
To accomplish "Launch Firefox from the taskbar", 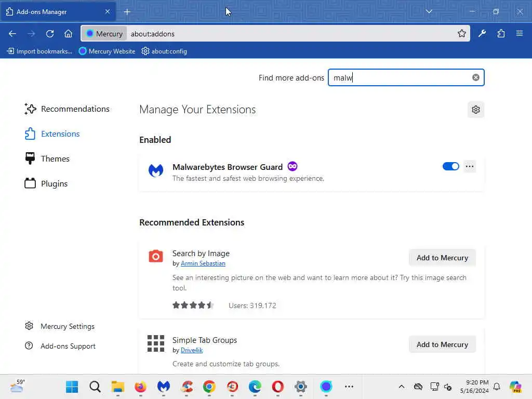I will coord(140,387).
